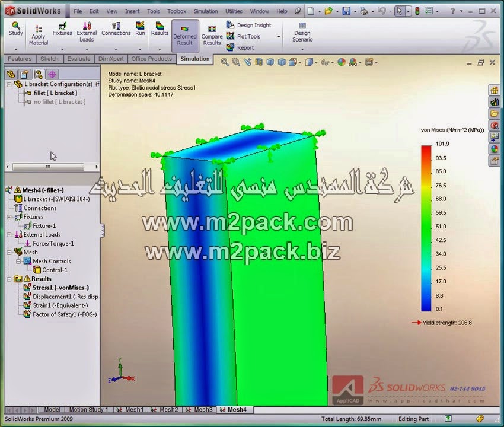Open the Simulation menu

206,11
